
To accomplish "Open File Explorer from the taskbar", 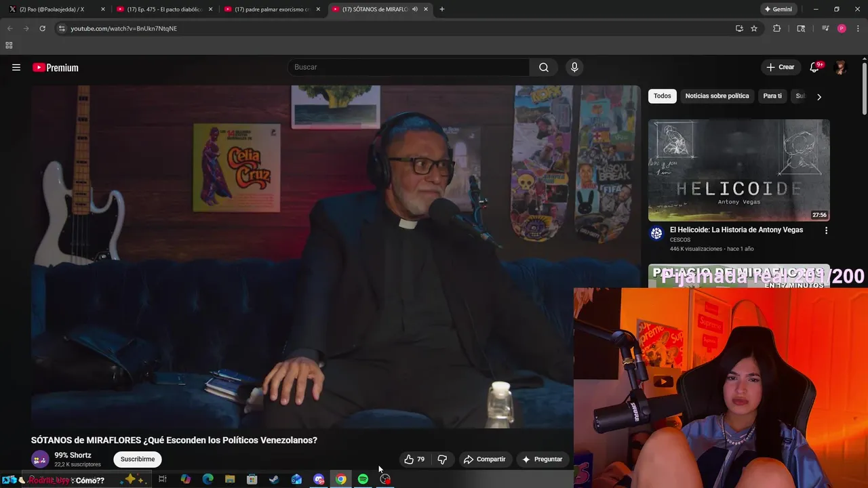I will click(230, 479).
